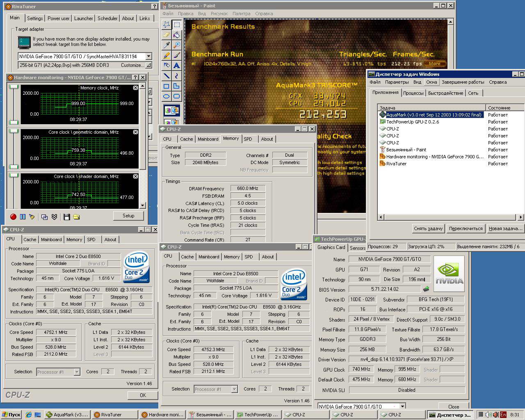Open the Пуск start menu
525x420 pixels.
point(11,415)
